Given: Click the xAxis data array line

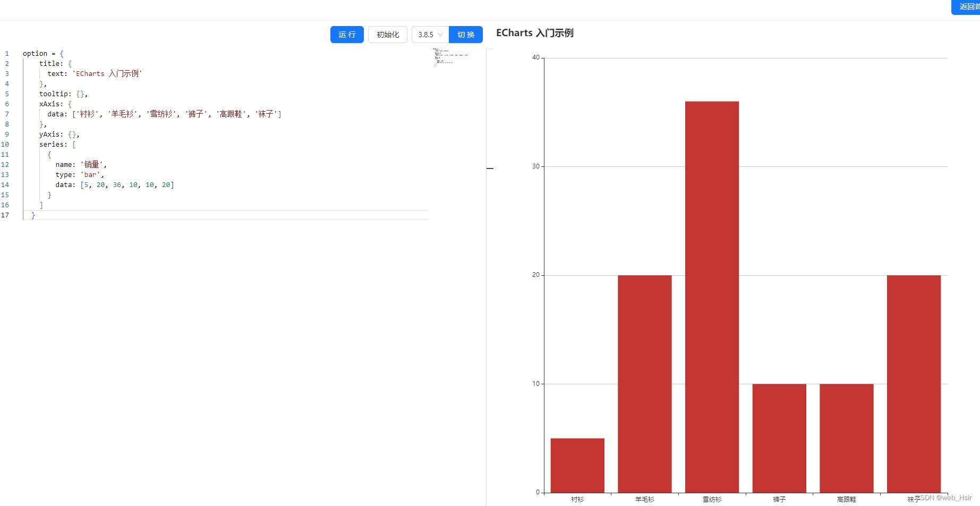Looking at the screenshot, I should pos(164,114).
